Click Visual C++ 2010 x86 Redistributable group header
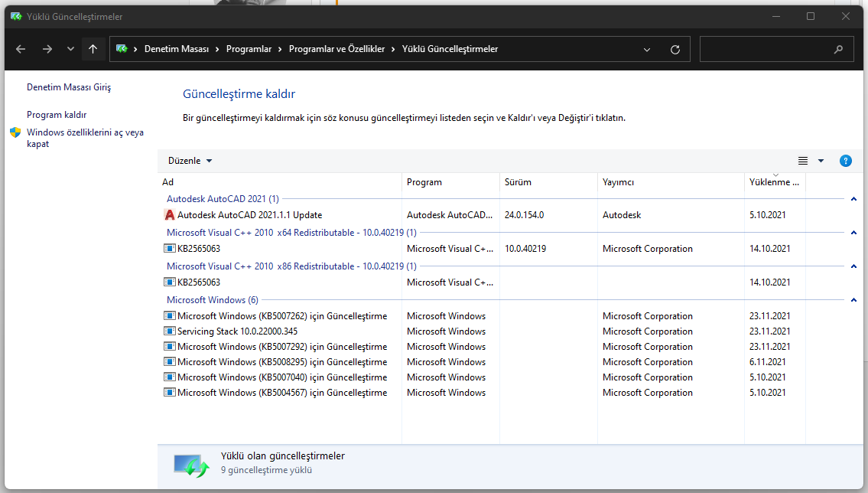The height and width of the screenshot is (493, 868). [x=291, y=266]
